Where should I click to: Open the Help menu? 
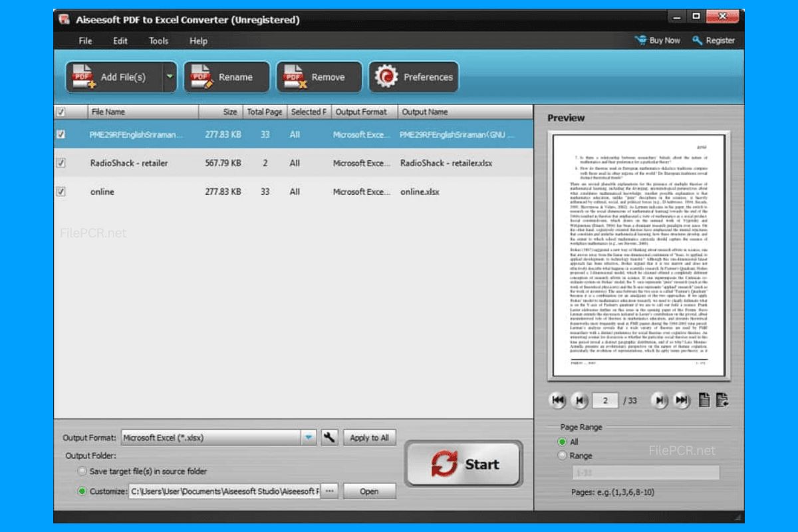[198, 41]
